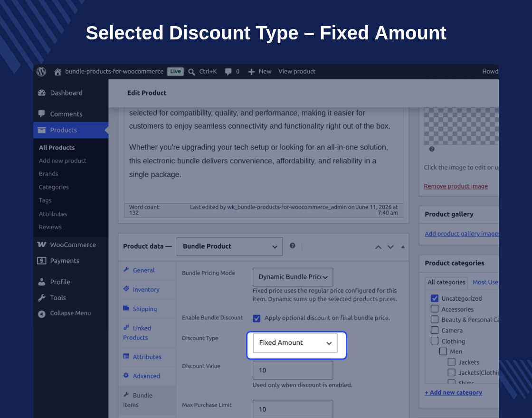Click the Shipping truck icon
This screenshot has width=532, height=418.
(x=126, y=308)
